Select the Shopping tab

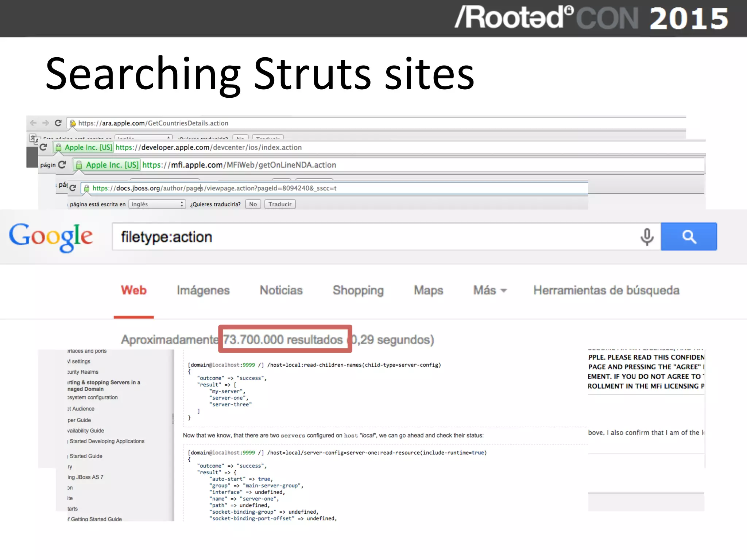(x=358, y=290)
